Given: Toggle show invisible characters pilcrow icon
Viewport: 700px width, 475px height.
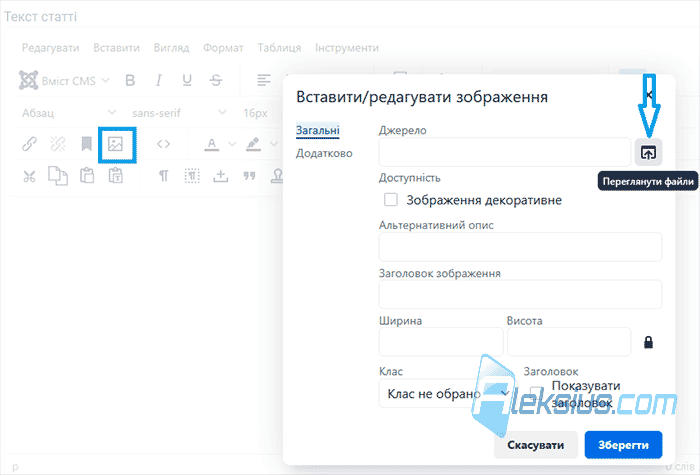Looking at the screenshot, I should 163,176.
